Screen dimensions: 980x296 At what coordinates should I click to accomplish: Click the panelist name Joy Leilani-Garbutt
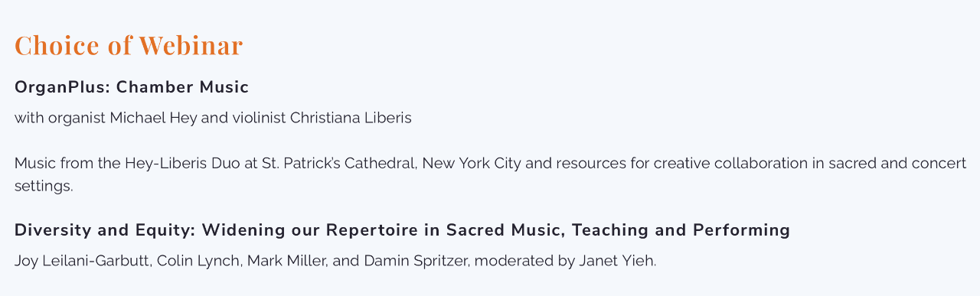(x=83, y=261)
